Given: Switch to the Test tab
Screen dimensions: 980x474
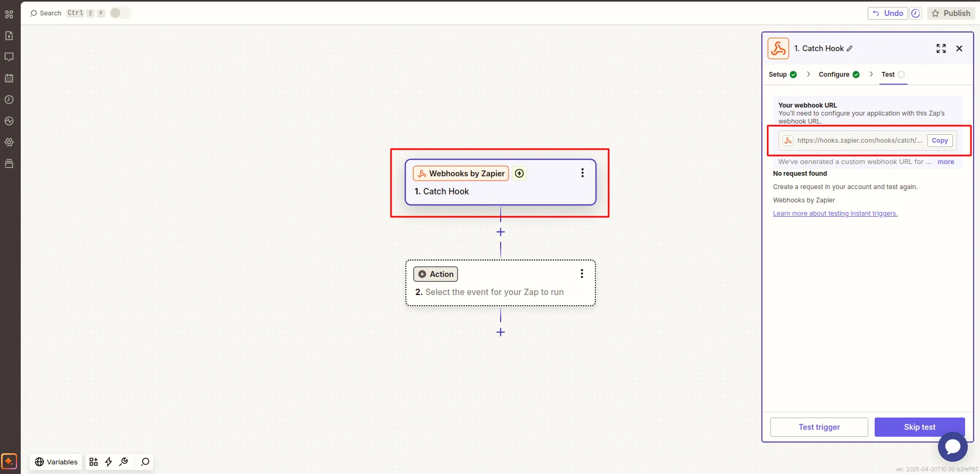Looking at the screenshot, I should tap(893, 75).
